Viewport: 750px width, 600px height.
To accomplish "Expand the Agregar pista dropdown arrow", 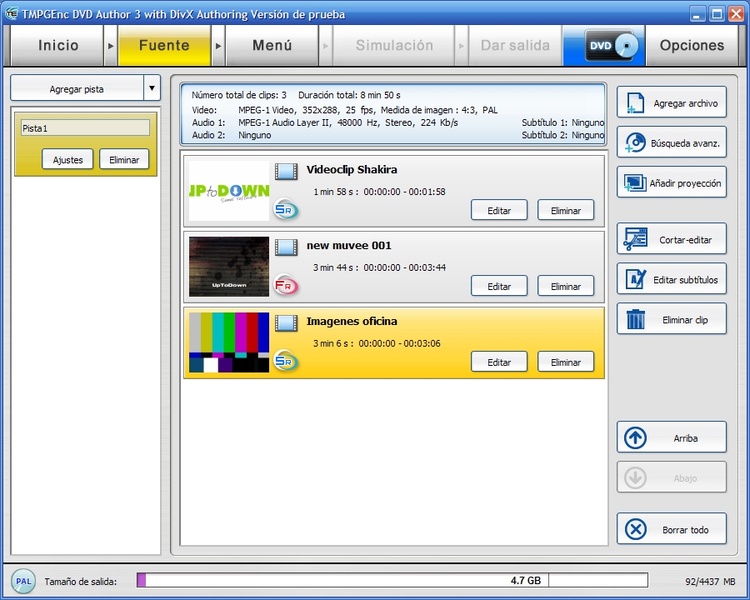I will [x=152, y=88].
